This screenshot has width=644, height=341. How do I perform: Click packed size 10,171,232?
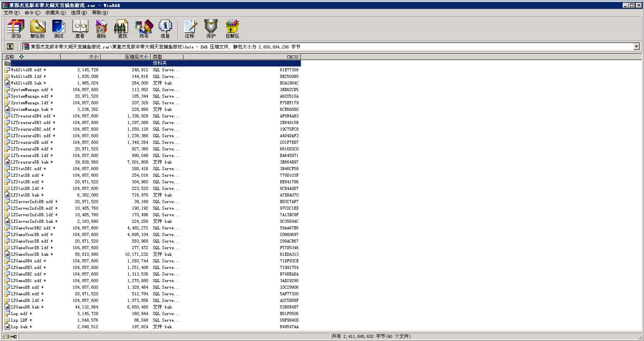tap(136, 254)
